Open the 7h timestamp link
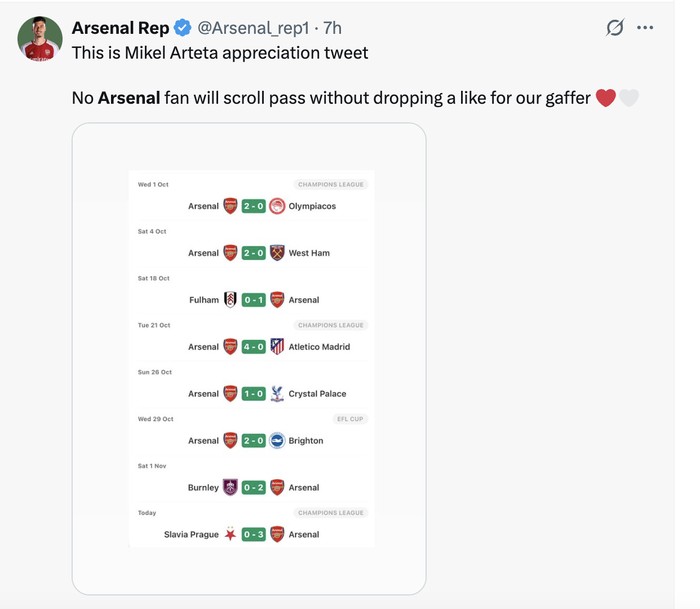 (330, 28)
